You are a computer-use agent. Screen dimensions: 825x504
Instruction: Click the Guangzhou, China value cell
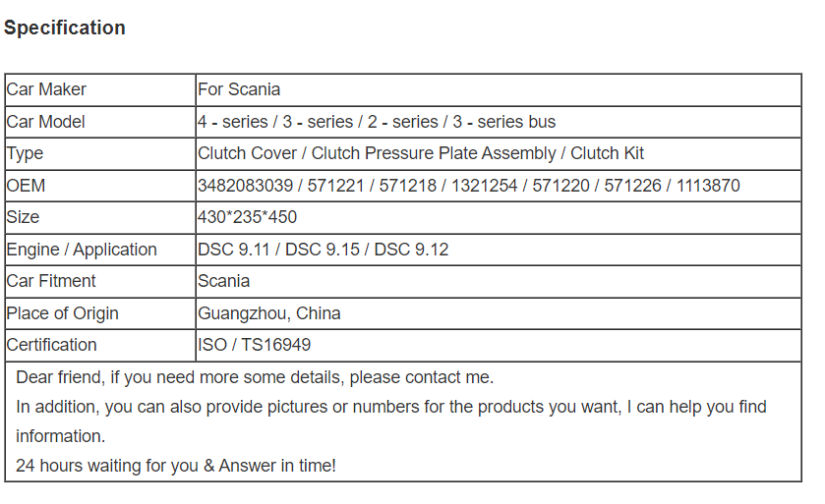click(x=499, y=313)
